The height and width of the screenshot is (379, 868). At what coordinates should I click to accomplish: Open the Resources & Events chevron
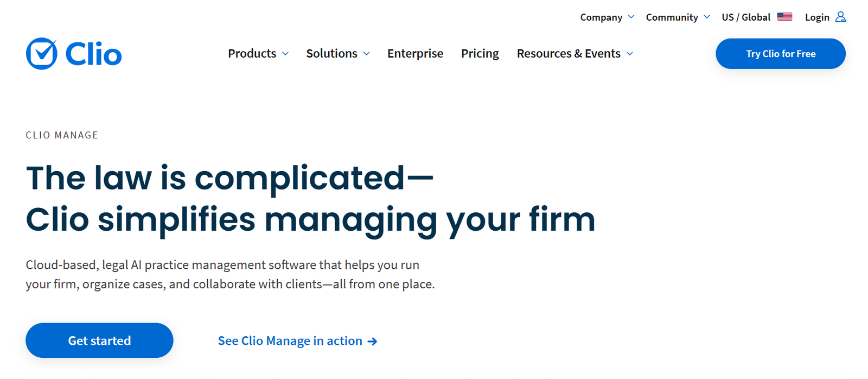point(630,54)
